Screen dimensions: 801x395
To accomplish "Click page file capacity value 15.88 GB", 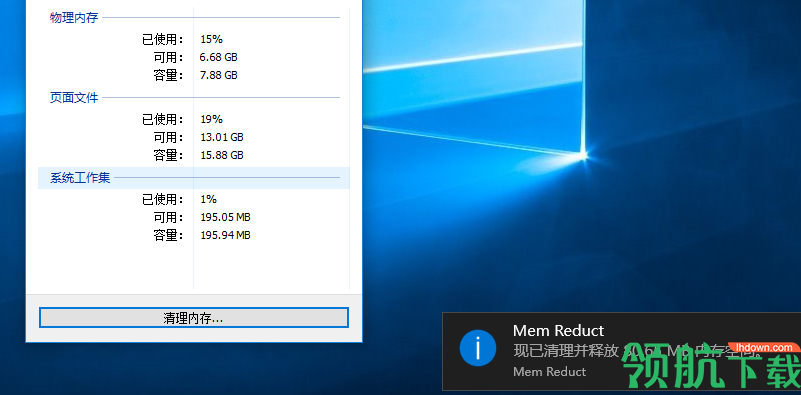I will pos(222,155).
